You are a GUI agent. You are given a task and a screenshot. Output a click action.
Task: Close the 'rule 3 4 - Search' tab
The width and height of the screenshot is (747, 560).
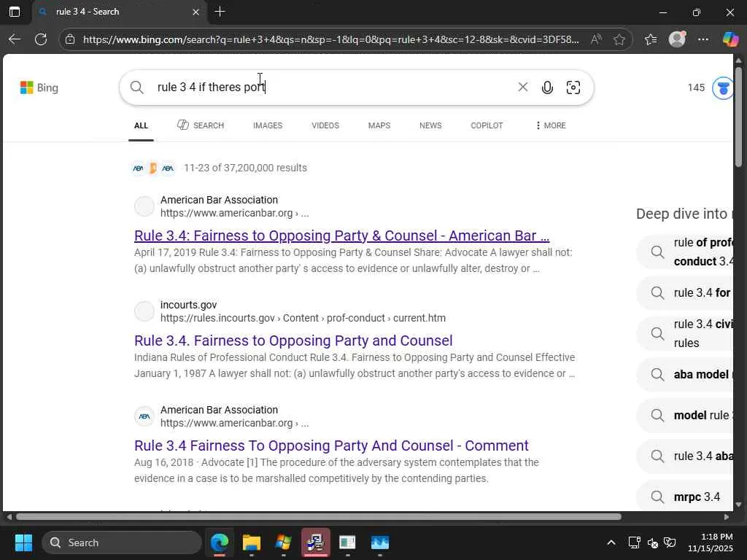pyautogui.click(x=196, y=12)
